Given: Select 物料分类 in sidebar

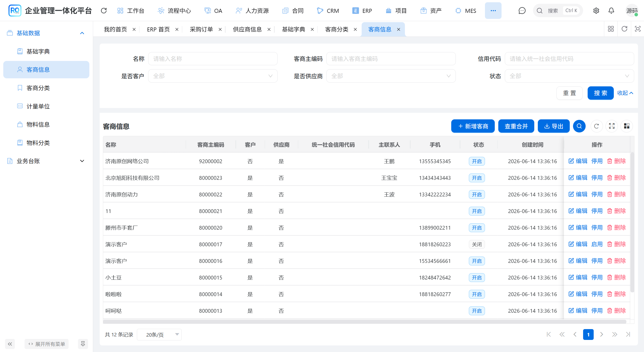Looking at the screenshot, I should point(46,143).
